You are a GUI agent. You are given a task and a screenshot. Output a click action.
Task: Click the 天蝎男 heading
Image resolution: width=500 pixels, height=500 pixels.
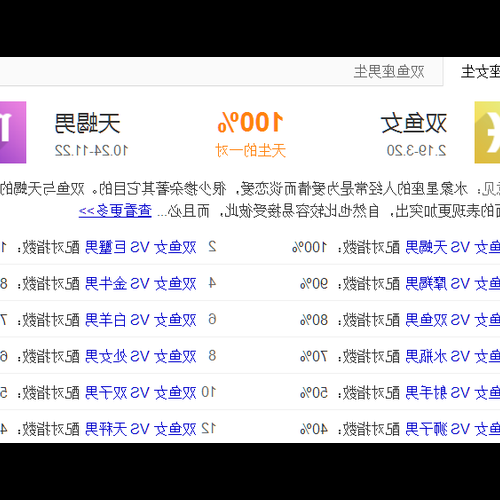87,123
